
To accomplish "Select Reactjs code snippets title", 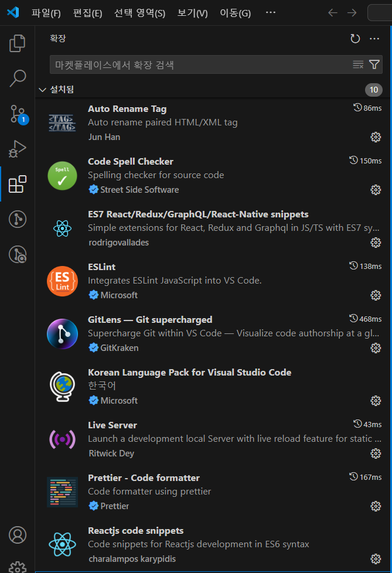I will tap(135, 531).
